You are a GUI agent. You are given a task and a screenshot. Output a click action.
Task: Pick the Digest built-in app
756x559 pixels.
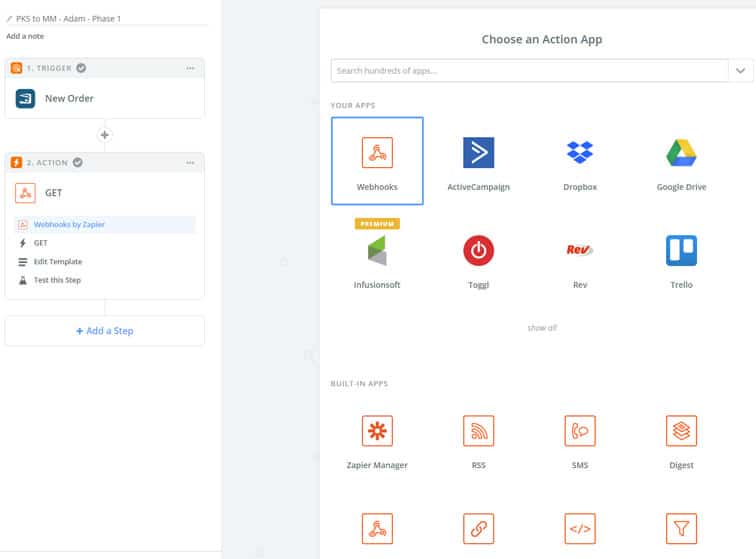tap(681, 438)
